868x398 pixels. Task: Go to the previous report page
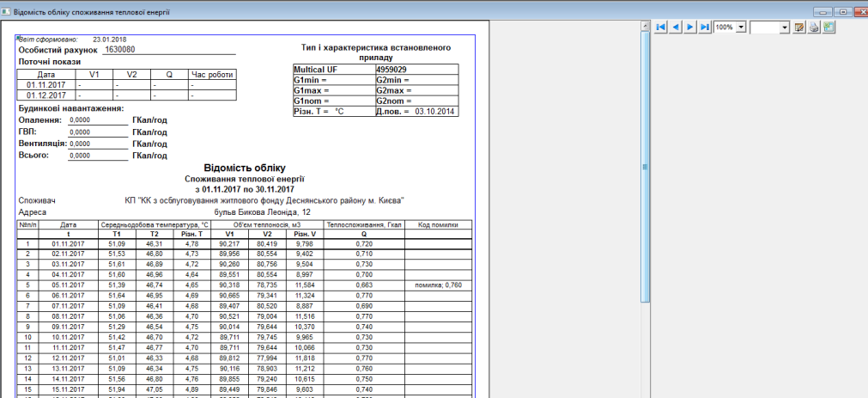pos(676,28)
